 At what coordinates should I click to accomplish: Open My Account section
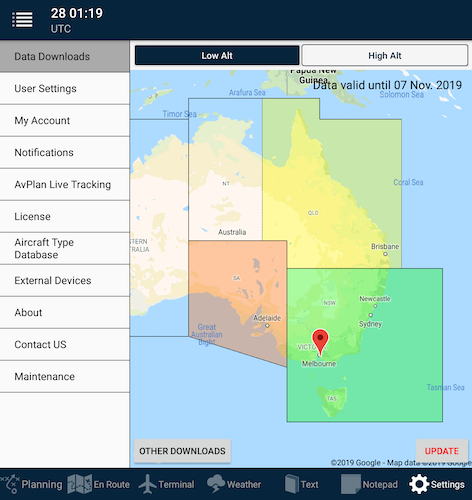(x=65, y=120)
